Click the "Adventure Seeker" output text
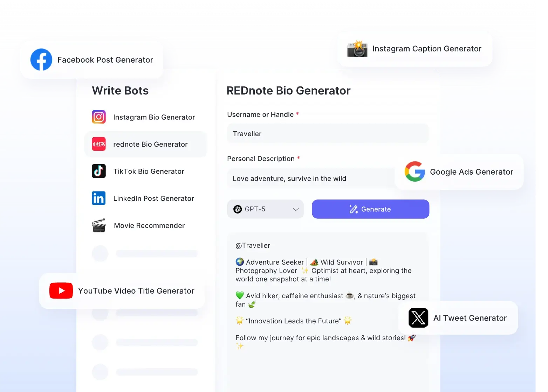548x392 pixels. [275, 262]
